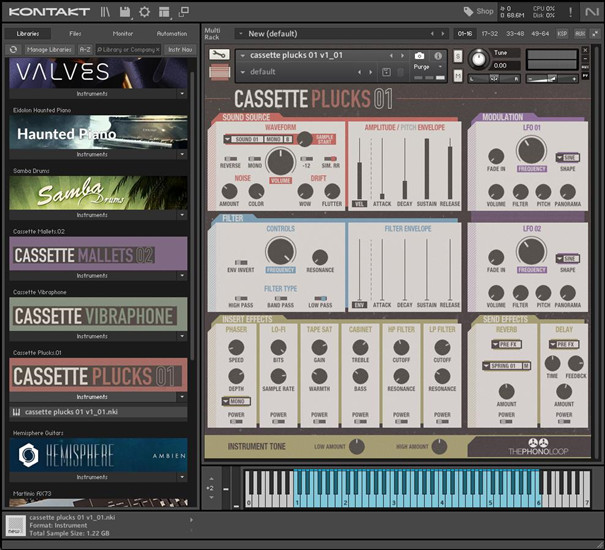The height and width of the screenshot is (550, 605).
Task: Open the LFO 01 Sine shape dropdown
Action: [x=567, y=158]
